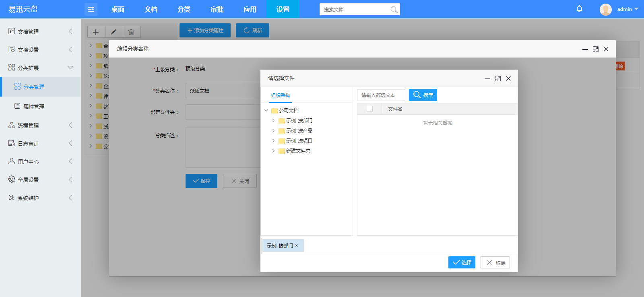
Task: Maximize the 请选择文件 dialog
Action: 498,78
